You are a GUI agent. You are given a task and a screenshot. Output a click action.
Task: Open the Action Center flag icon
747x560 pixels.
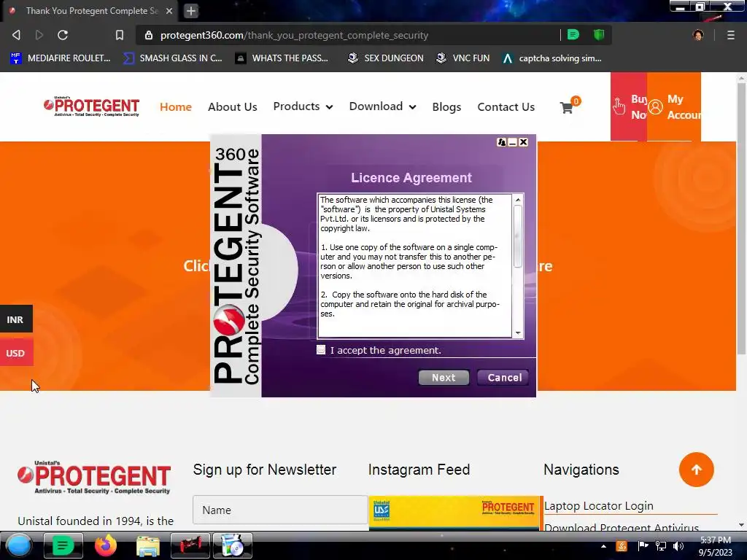643,546
